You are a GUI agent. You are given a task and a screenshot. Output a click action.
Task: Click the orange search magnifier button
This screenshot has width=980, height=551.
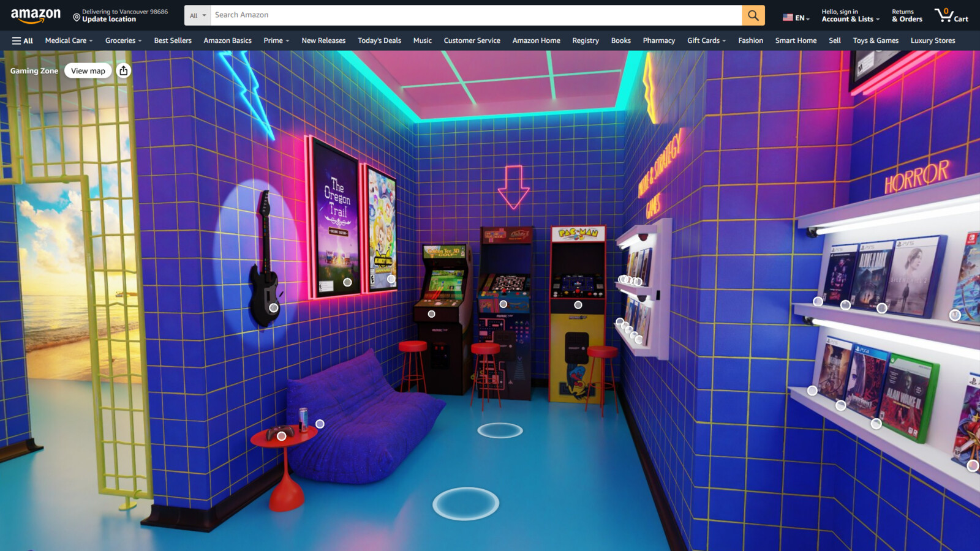point(753,15)
